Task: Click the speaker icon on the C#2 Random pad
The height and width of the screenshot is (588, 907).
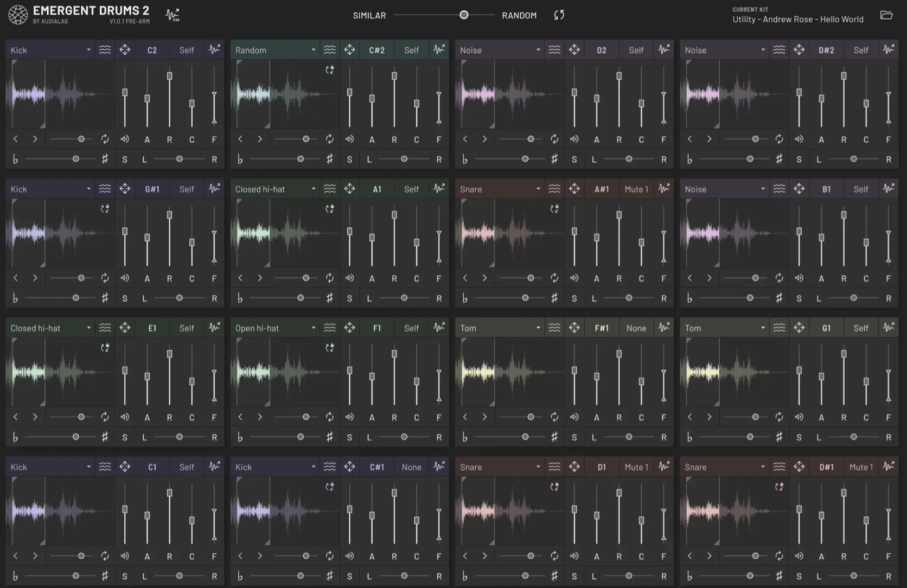Action: click(x=350, y=139)
